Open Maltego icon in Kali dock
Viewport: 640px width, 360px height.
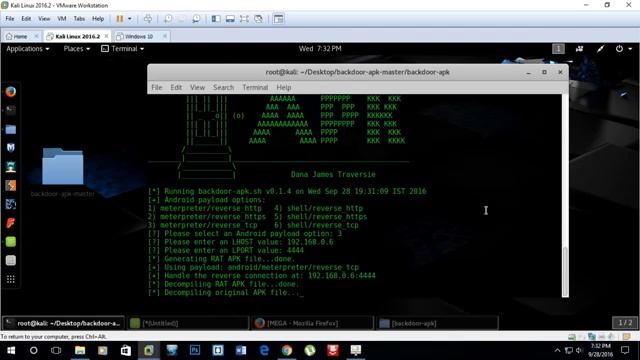coord(11,204)
